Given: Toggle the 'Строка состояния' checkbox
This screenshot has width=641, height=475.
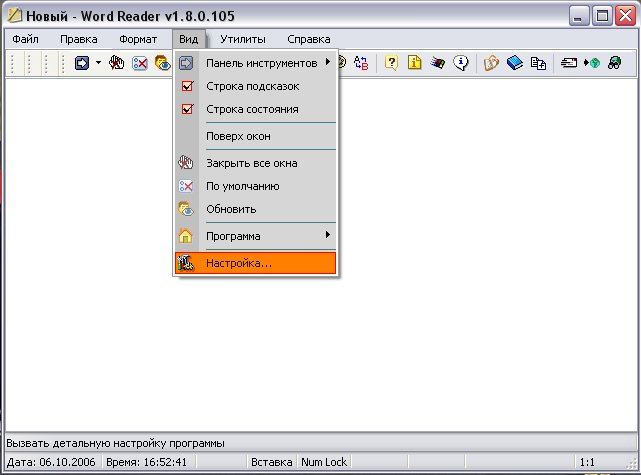Looking at the screenshot, I should tap(187, 109).
